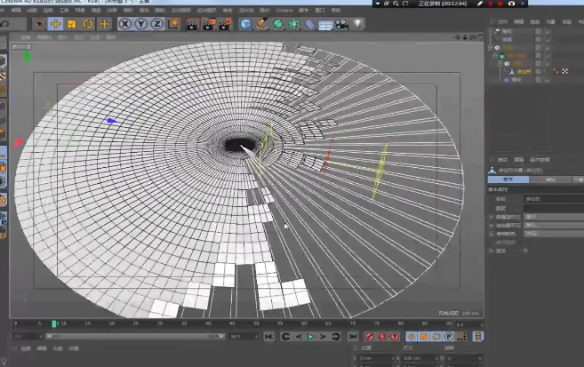Toggle the Y axis lock
584x367 pixels.
coord(141,24)
